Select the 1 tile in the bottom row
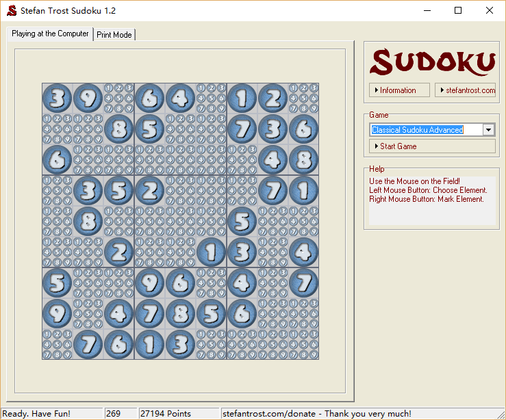The height and width of the screenshot is (420, 506). [150, 345]
